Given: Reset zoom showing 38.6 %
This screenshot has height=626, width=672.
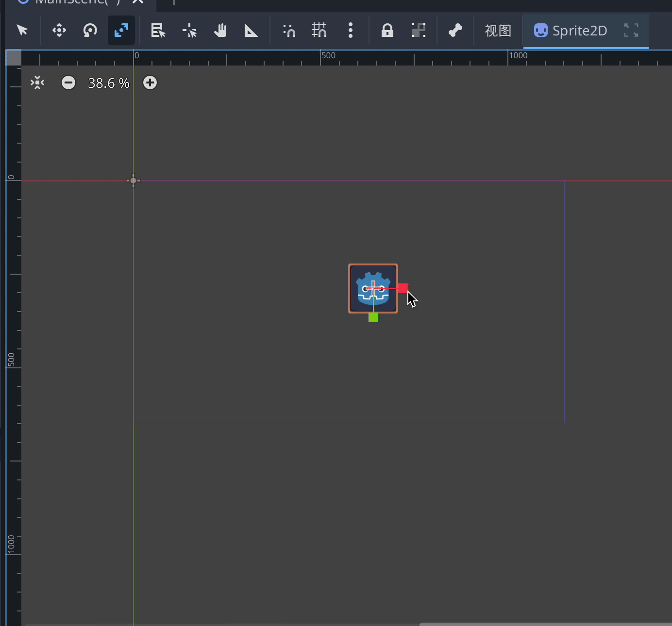Looking at the screenshot, I should 109,83.
